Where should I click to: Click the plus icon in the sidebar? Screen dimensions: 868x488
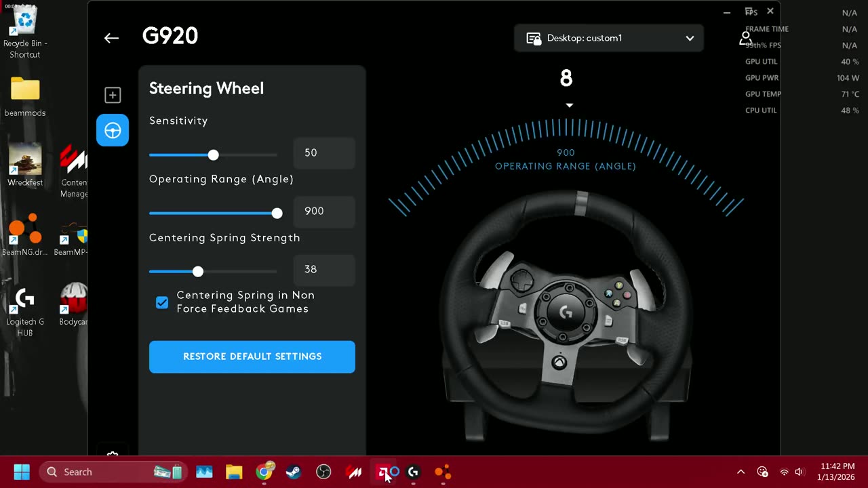pyautogui.click(x=113, y=95)
